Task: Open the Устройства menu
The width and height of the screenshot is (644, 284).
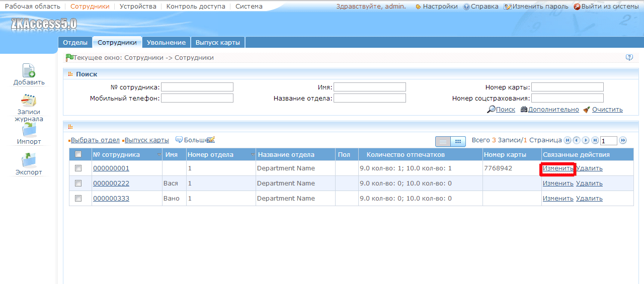Action: tap(138, 7)
